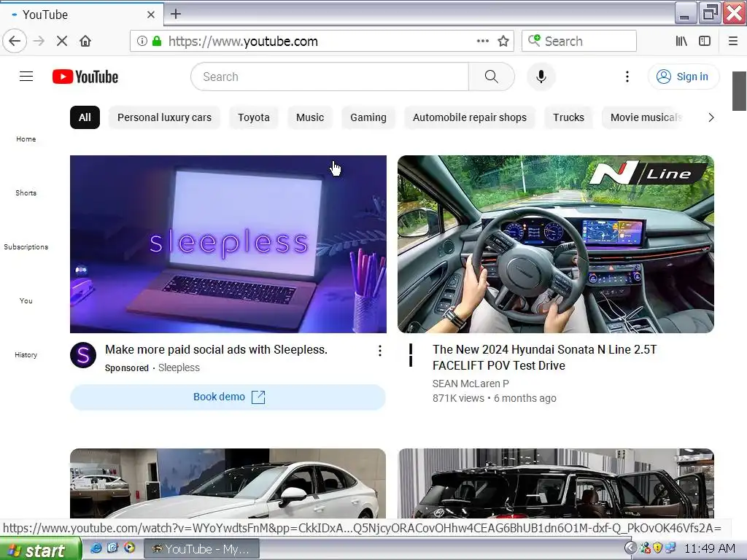Image resolution: width=747 pixels, height=560 pixels.
Task: Open Shorts in YouTube sidebar
Action: click(x=26, y=192)
